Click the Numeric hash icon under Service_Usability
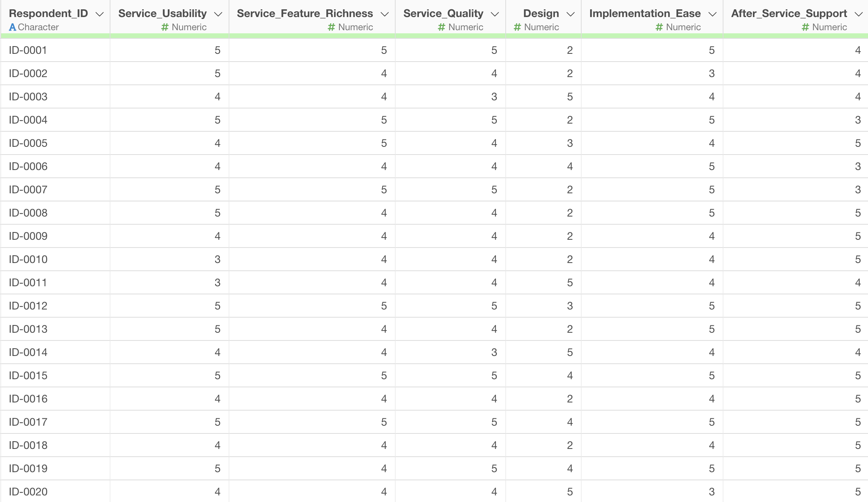 [165, 27]
